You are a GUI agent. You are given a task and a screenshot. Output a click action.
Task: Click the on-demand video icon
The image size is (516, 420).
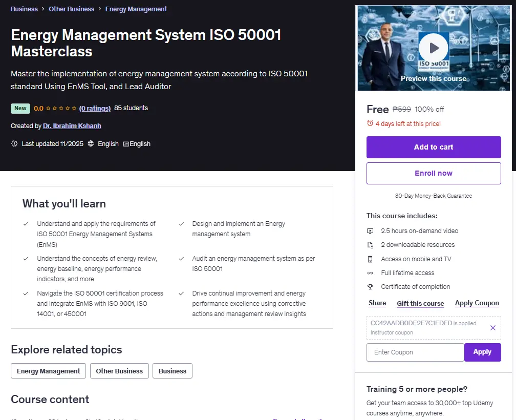(370, 231)
